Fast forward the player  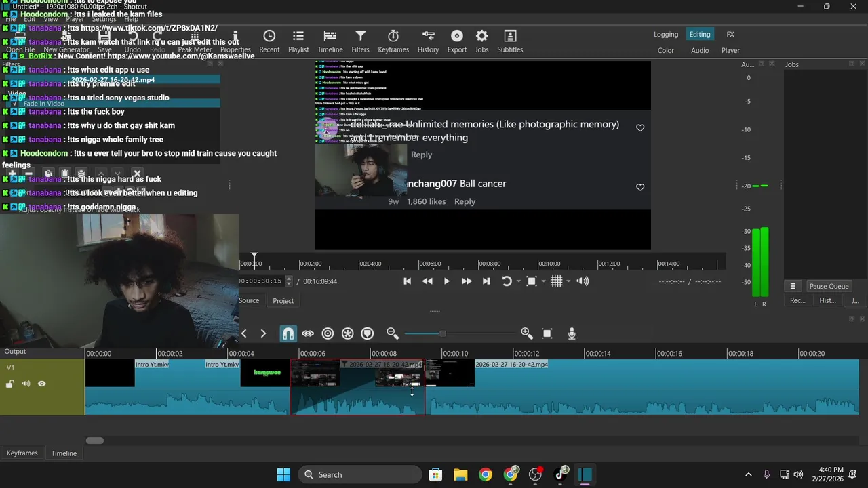click(x=467, y=281)
